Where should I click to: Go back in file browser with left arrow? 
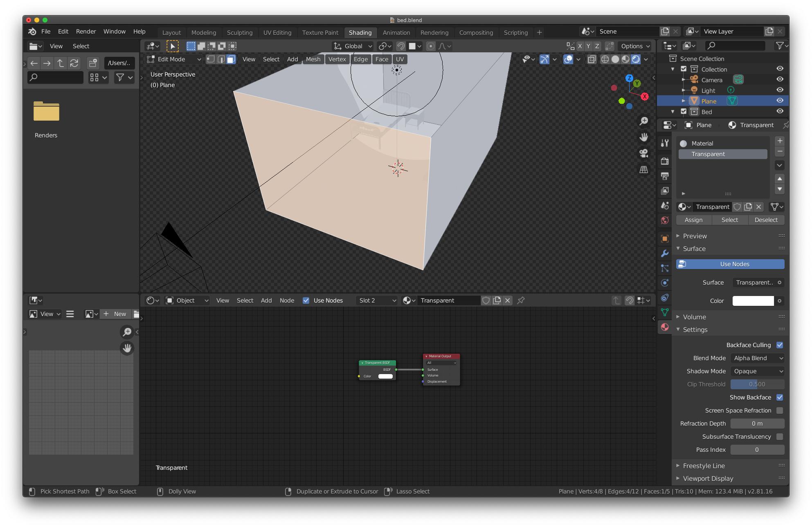point(34,63)
